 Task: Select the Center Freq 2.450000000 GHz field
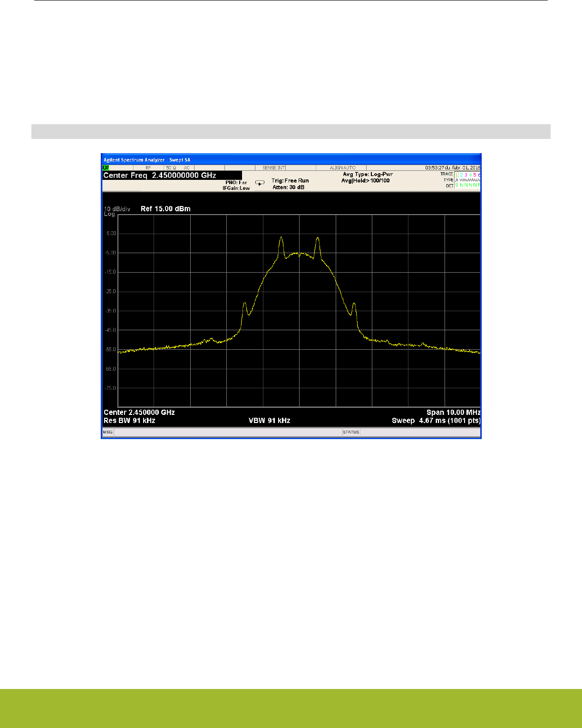[172, 176]
